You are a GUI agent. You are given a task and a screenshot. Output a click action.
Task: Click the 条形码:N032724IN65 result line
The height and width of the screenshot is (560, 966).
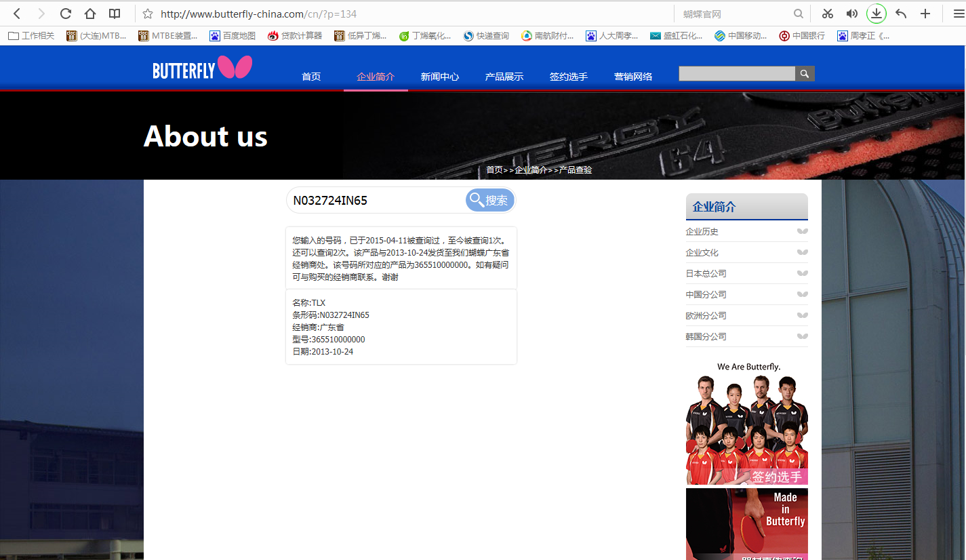coord(331,315)
